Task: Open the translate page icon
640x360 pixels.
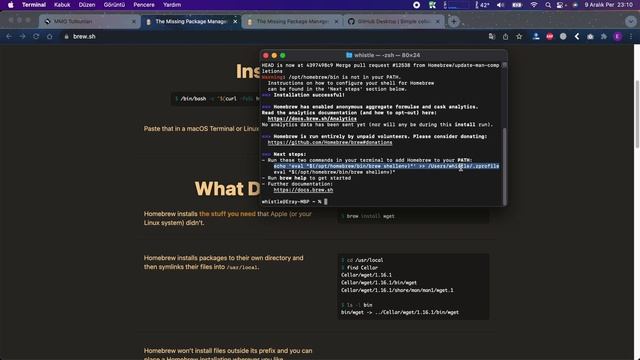Action: [492, 36]
